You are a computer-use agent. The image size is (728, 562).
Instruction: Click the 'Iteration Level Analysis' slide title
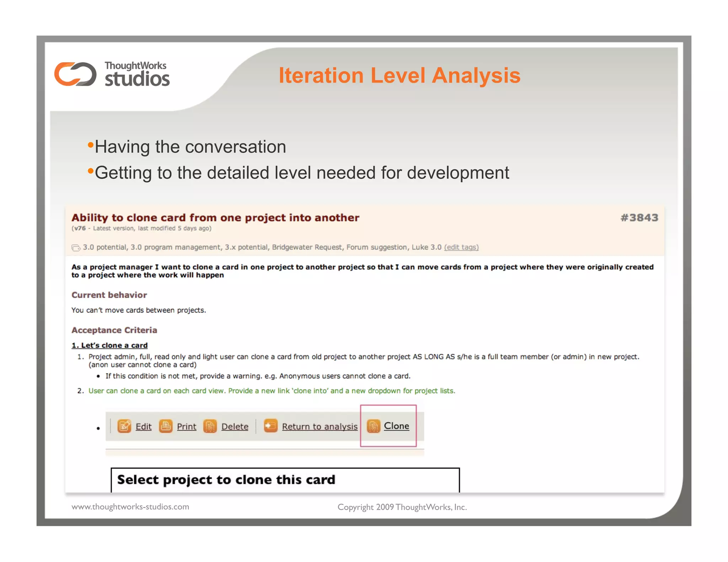(x=400, y=75)
